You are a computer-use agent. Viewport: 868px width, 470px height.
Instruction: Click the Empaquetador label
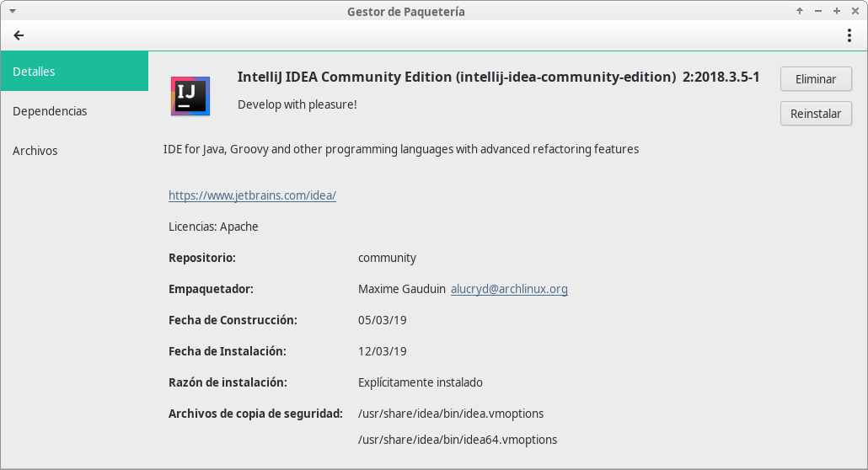click(x=211, y=289)
